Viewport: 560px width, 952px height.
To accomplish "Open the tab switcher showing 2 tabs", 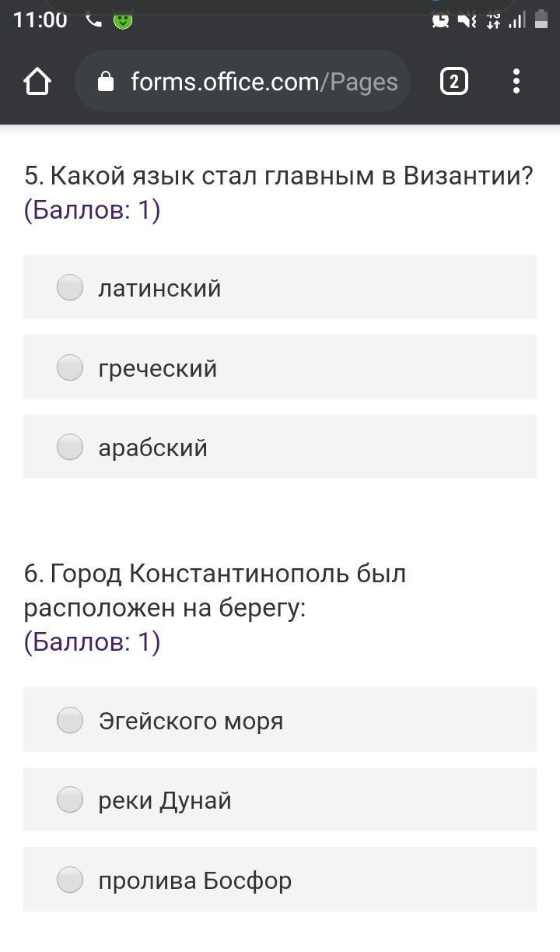I will tap(454, 81).
